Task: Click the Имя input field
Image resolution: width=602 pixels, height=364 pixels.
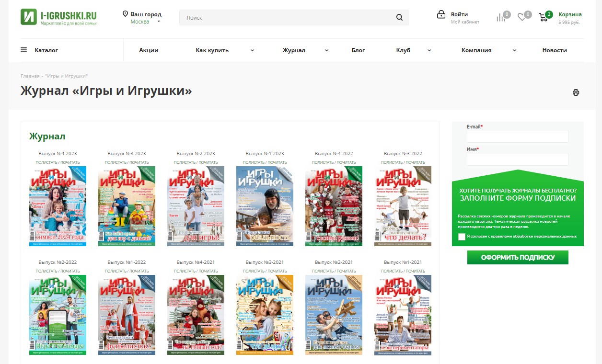Action: pos(518,159)
